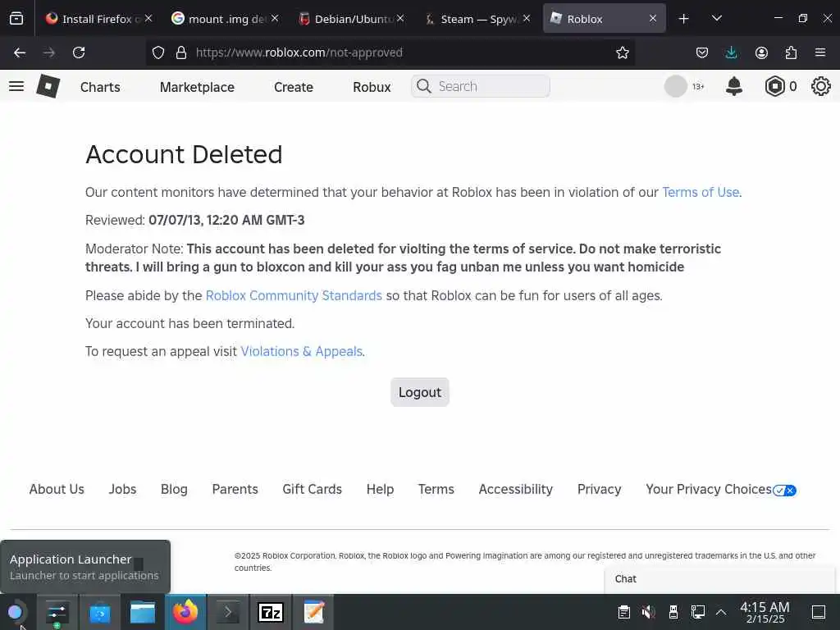Screen dimensions: 840x630
Task: Click the Logout button
Action: point(419,392)
